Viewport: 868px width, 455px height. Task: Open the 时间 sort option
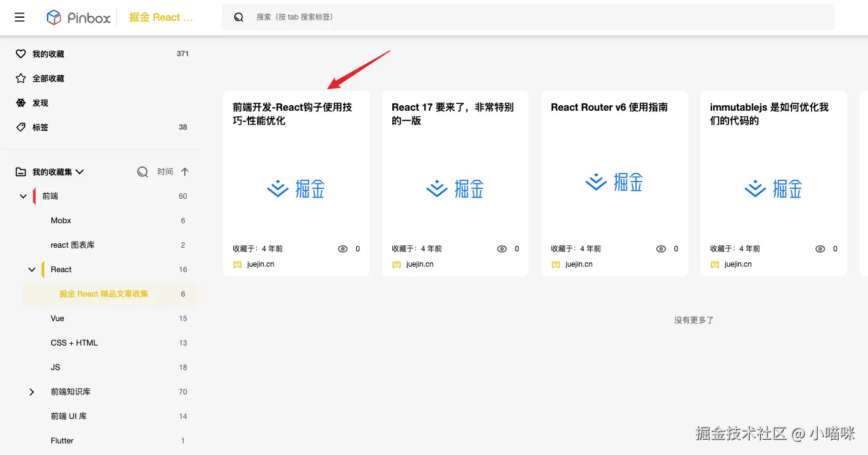[x=165, y=172]
